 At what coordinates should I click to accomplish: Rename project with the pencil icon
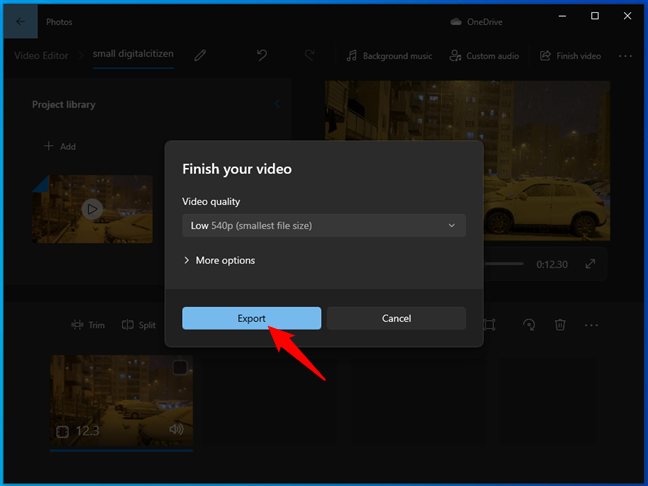point(200,55)
